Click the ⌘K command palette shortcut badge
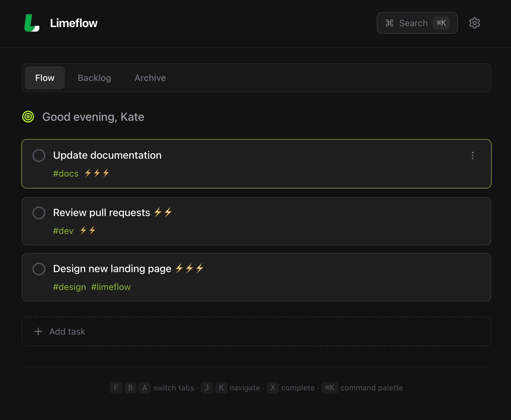The width and height of the screenshot is (511, 420). coord(329,388)
